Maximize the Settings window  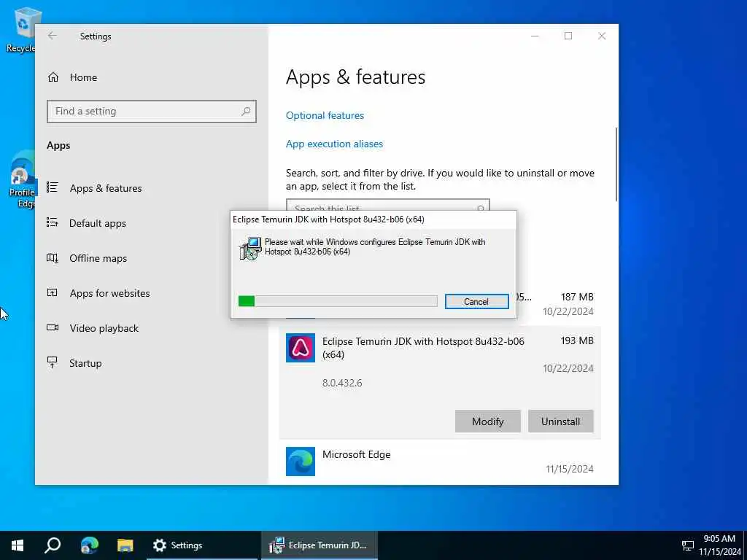click(x=568, y=36)
